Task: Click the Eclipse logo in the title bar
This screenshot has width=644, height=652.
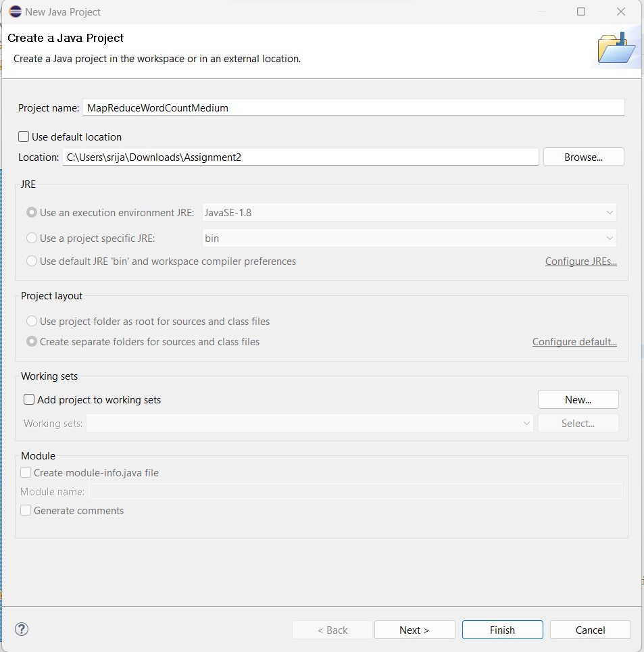Action: (15, 11)
